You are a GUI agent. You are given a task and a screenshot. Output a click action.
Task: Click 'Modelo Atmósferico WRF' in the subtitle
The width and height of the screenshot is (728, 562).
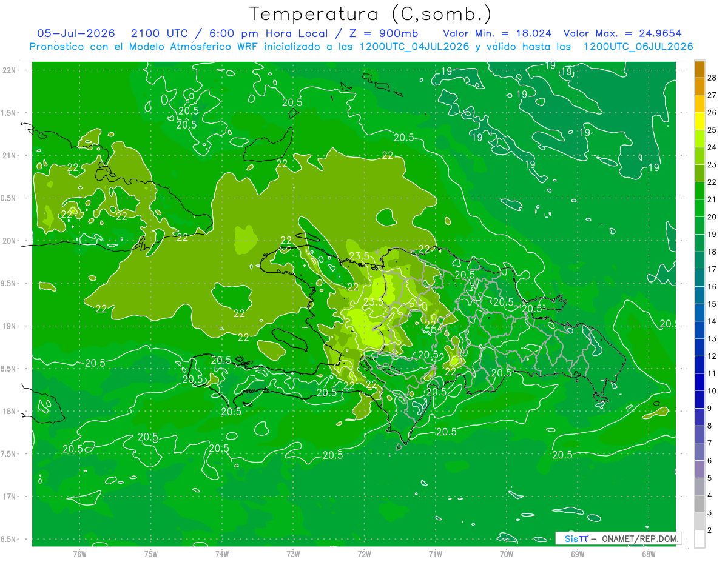[x=193, y=47]
